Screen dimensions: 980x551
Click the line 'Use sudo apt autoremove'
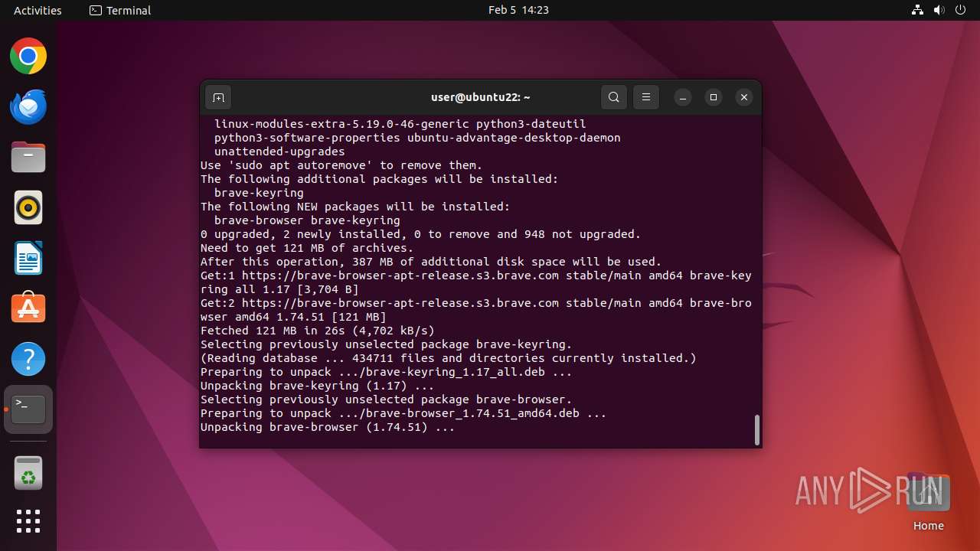[341, 165]
